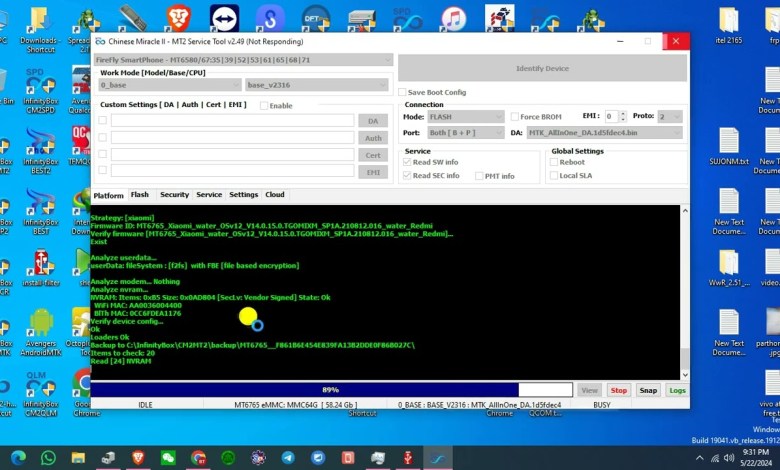Image resolution: width=780 pixels, height=470 pixels.
Task: Open the DFT desktop shortcut icon
Action: (315, 19)
